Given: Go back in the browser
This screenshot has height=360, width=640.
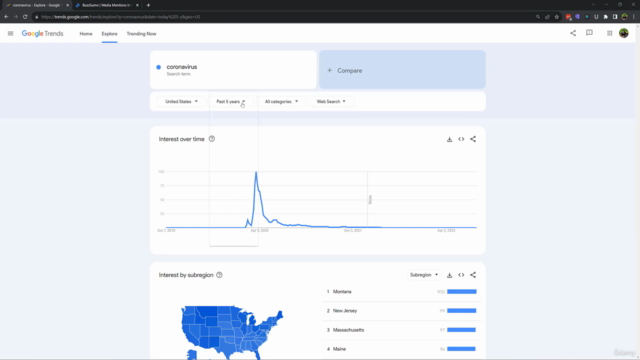Looking at the screenshot, I should 6,17.
